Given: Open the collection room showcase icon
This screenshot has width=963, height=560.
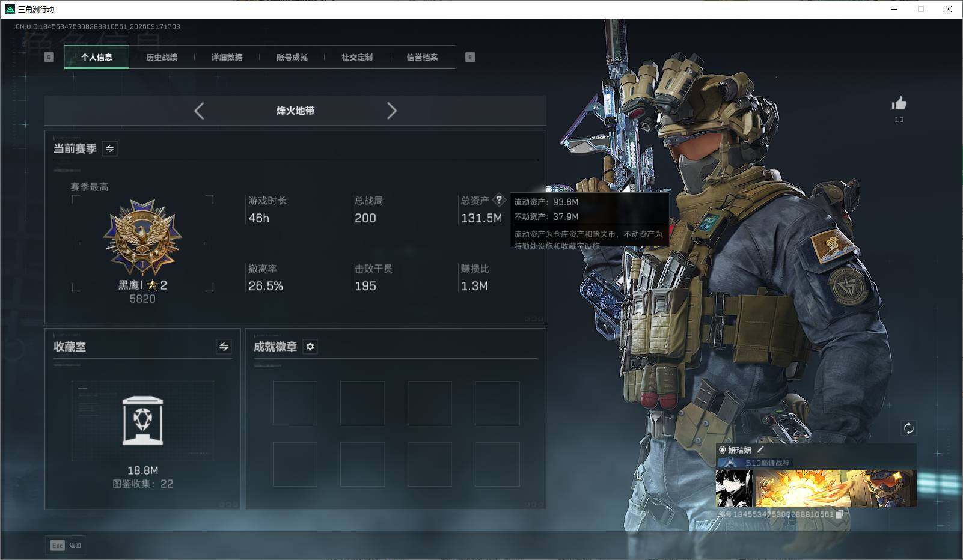Looking at the screenshot, I should [142, 421].
